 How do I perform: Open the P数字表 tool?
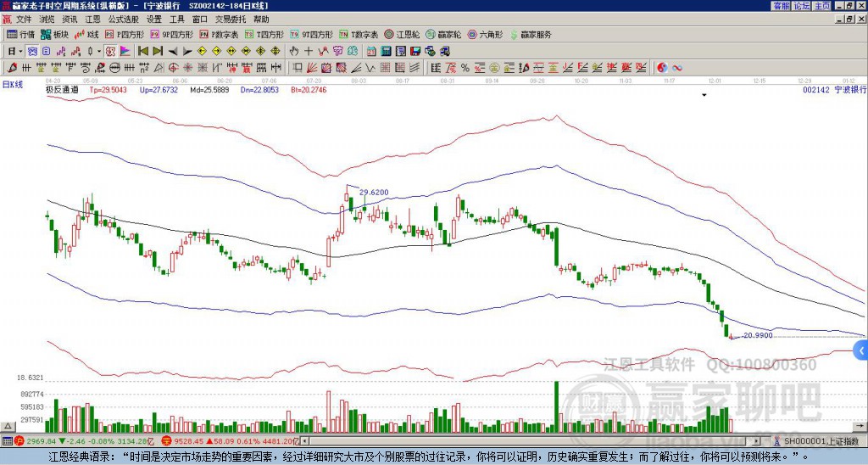(220, 34)
